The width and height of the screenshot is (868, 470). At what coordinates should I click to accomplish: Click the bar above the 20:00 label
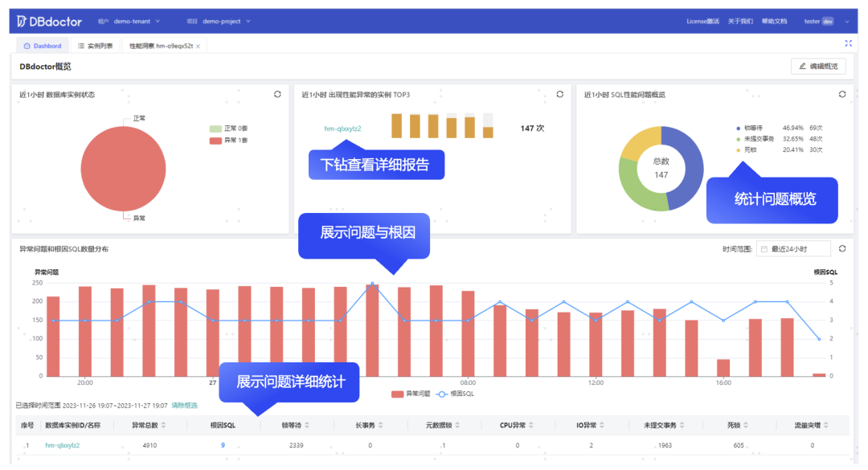point(84,332)
